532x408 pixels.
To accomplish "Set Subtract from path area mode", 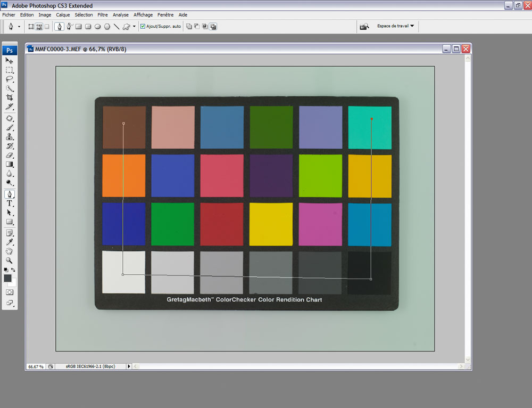I will tap(197, 26).
